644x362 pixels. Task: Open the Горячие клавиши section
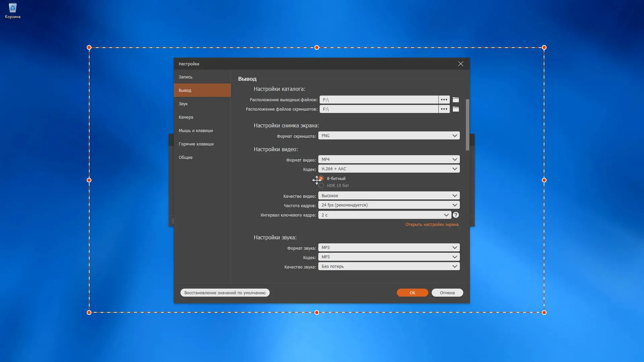pyautogui.click(x=196, y=144)
